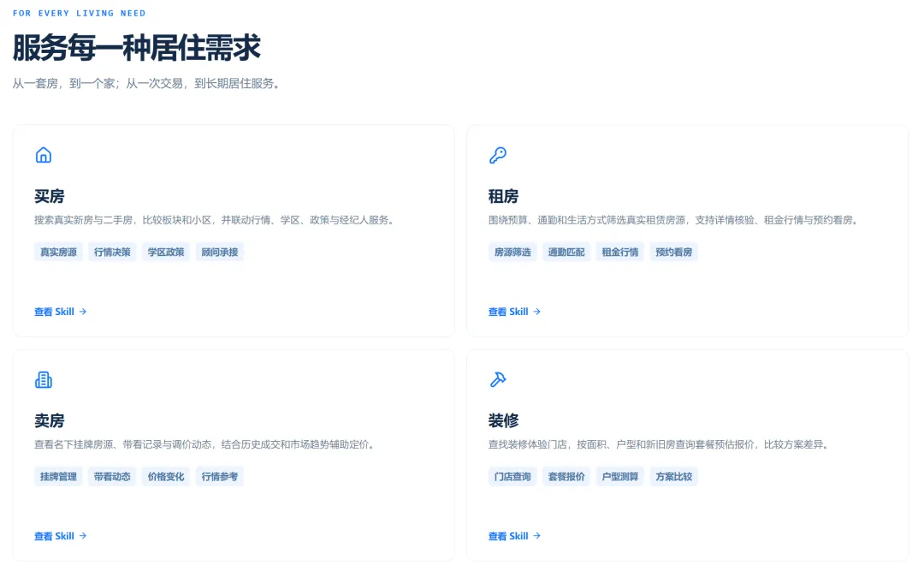The height and width of the screenshot is (577, 924).
Task: Click the arrow icon in the 租房 card's 查看 Skill link
Action: pyautogui.click(x=536, y=312)
